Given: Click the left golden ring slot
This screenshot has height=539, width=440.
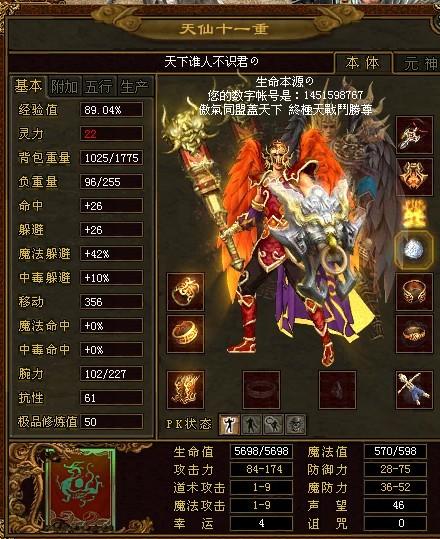Looking at the screenshot, I should click(186, 334).
